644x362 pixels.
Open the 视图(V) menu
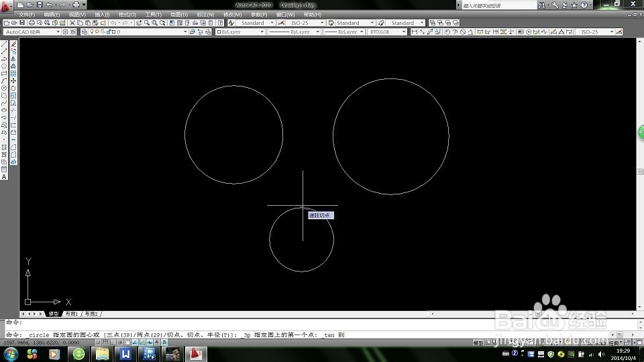[x=77, y=14]
